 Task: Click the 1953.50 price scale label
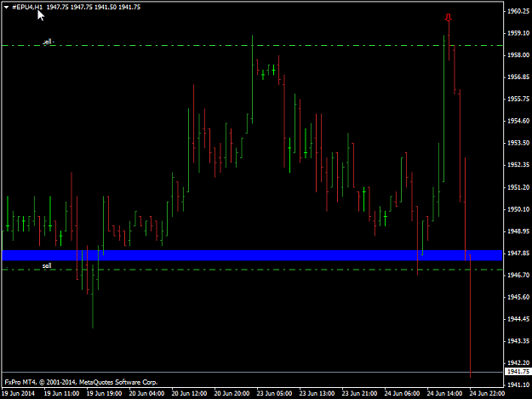coord(518,143)
